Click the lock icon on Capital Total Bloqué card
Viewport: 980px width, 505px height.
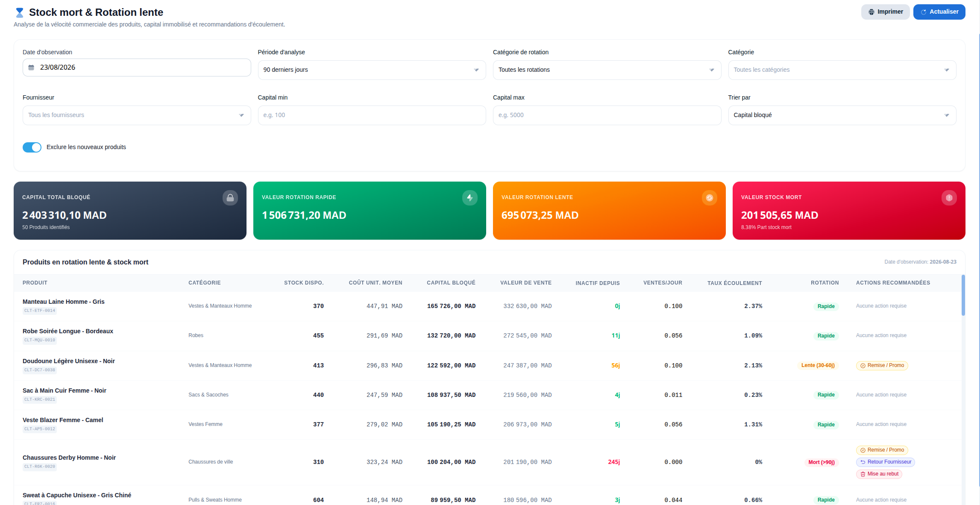[230, 198]
